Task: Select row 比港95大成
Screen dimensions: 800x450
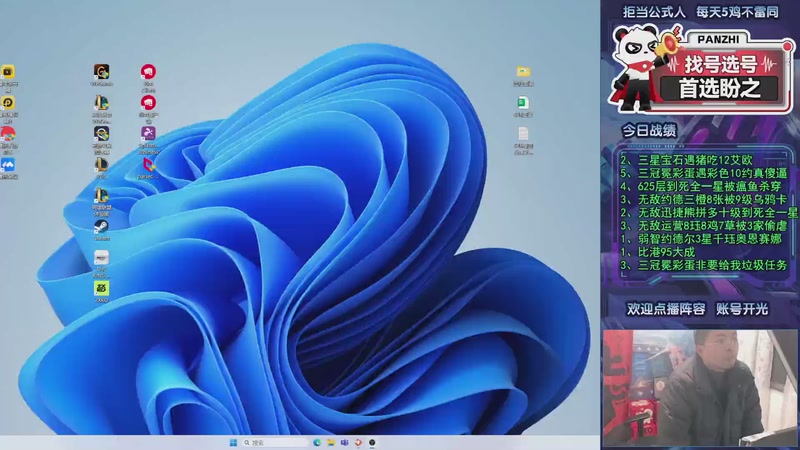Action: [658, 252]
